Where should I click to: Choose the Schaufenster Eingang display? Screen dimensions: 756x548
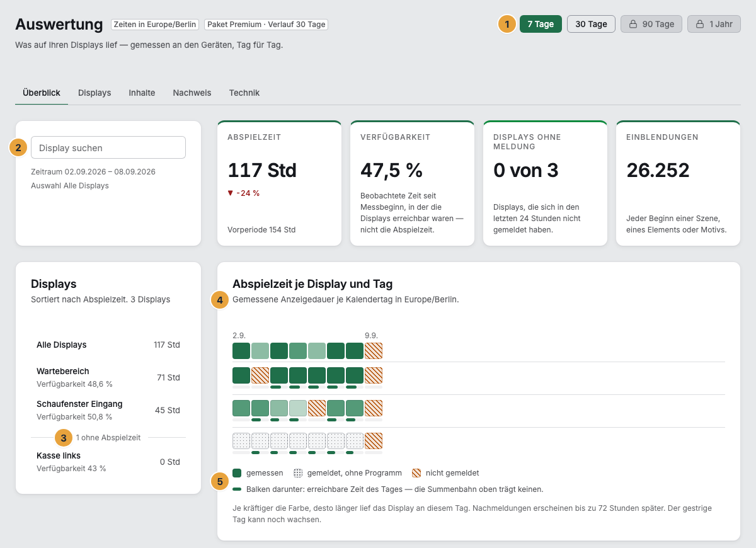[108, 410]
